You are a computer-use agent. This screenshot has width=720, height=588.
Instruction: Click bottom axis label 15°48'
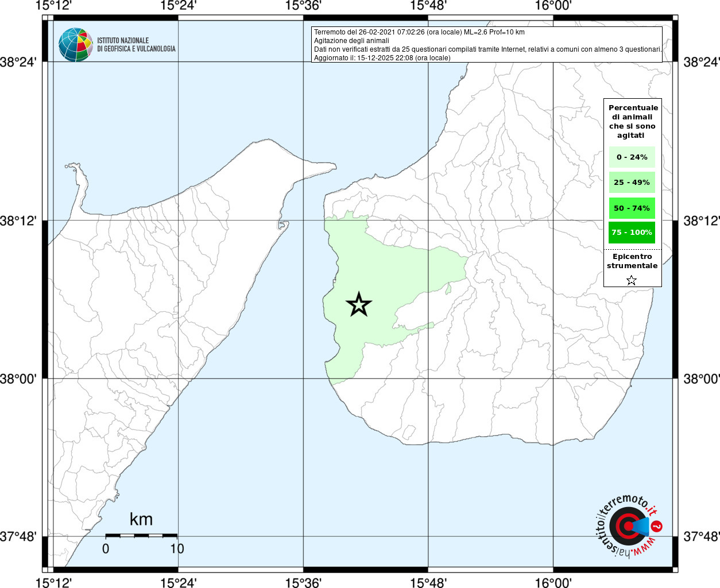tap(428, 583)
